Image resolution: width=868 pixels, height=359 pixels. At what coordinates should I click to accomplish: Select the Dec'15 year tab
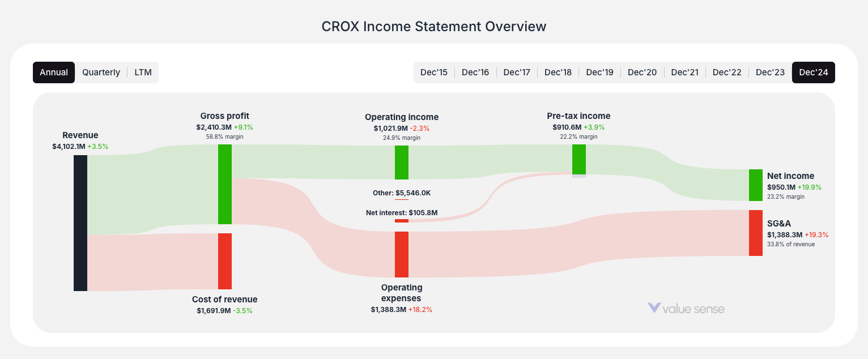(434, 72)
